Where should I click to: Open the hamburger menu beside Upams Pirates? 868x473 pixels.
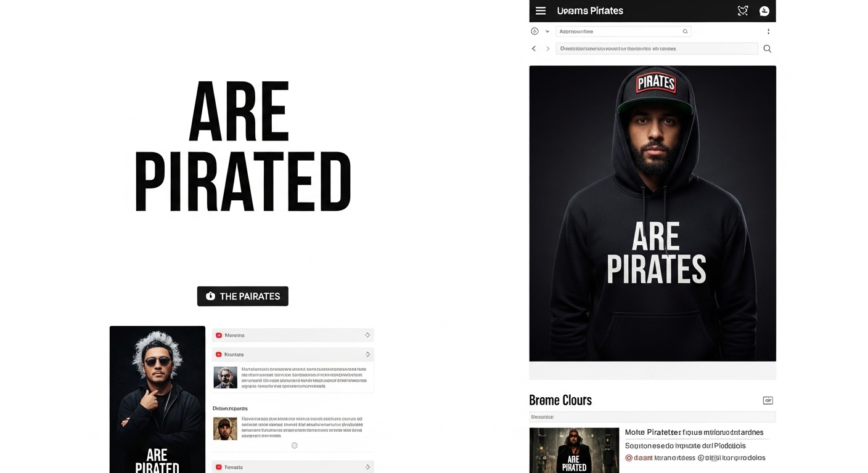[541, 10]
